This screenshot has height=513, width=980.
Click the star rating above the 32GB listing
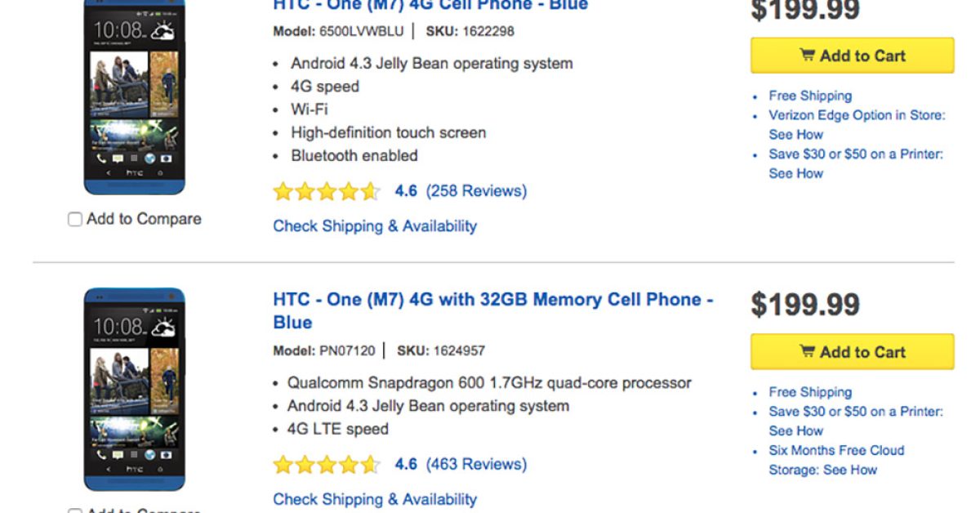[327, 192]
